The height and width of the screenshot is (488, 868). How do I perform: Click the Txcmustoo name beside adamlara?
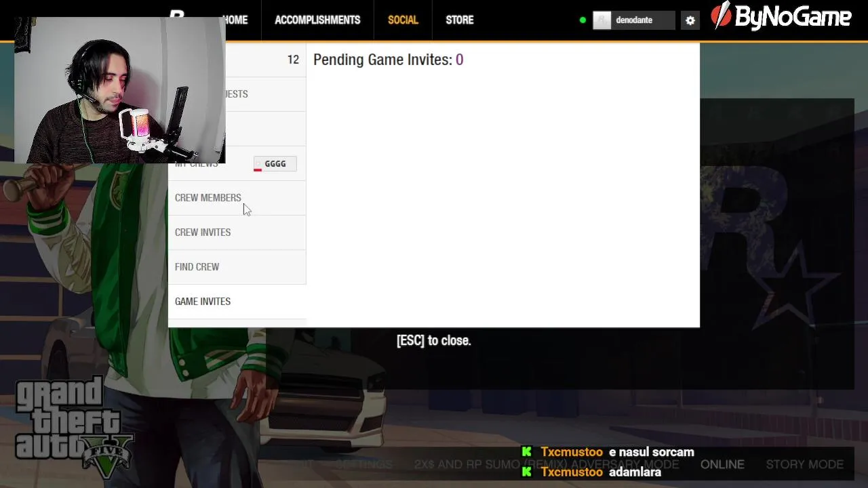pyautogui.click(x=572, y=472)
